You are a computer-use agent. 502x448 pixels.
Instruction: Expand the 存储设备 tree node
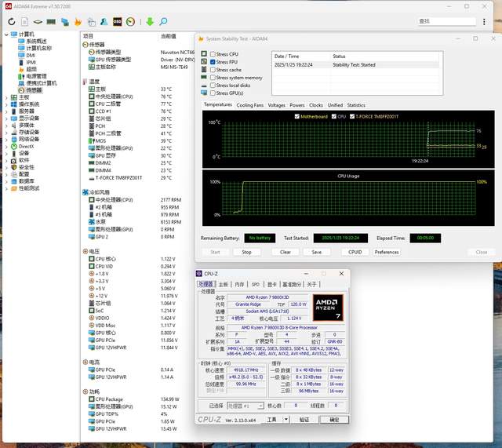click(x=6, y=133)
